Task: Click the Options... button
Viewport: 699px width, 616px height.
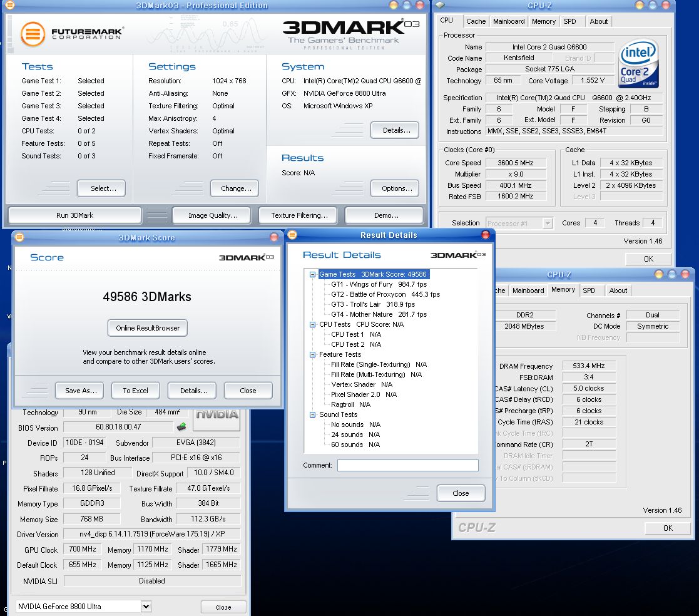Action: coord(395,188)
